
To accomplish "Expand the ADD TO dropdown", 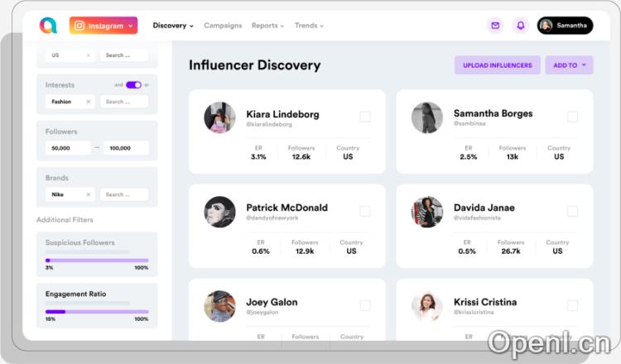I will click(x=569, y=65).
